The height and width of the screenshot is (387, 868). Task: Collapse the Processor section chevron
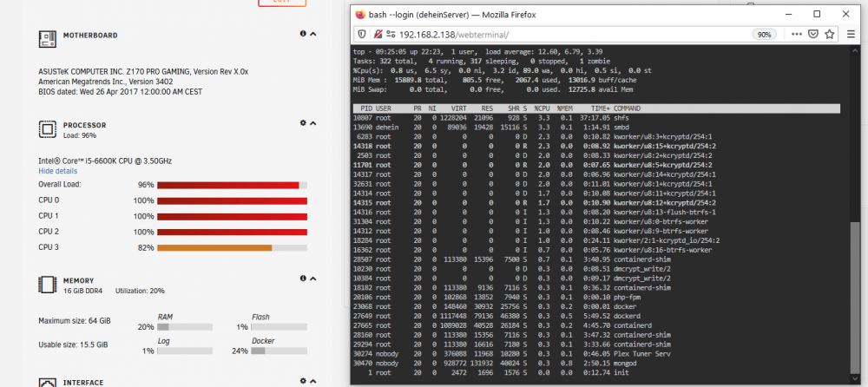click(x=312, y=123)
